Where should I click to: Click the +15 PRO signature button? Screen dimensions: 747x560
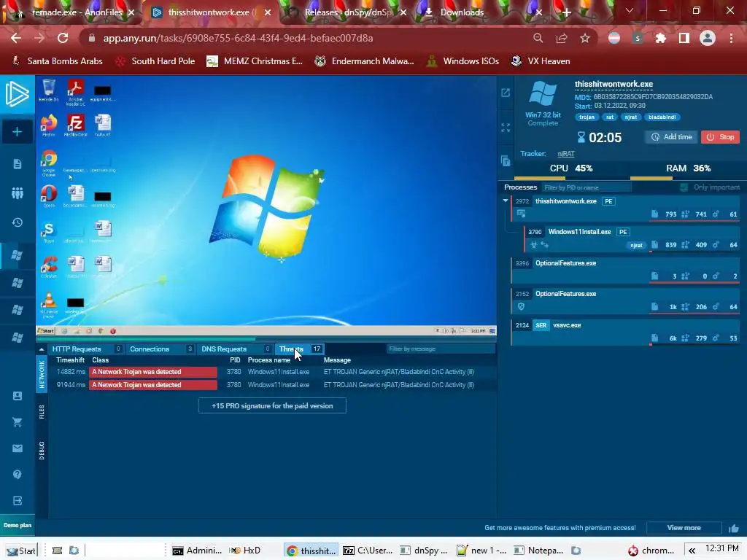pyautogui.click(x=272, y=405)
